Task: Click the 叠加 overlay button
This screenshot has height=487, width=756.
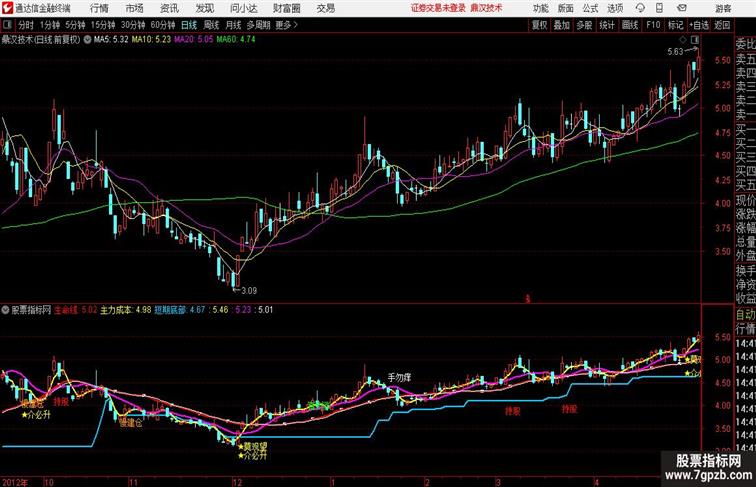Action: (x=562, y=25)
